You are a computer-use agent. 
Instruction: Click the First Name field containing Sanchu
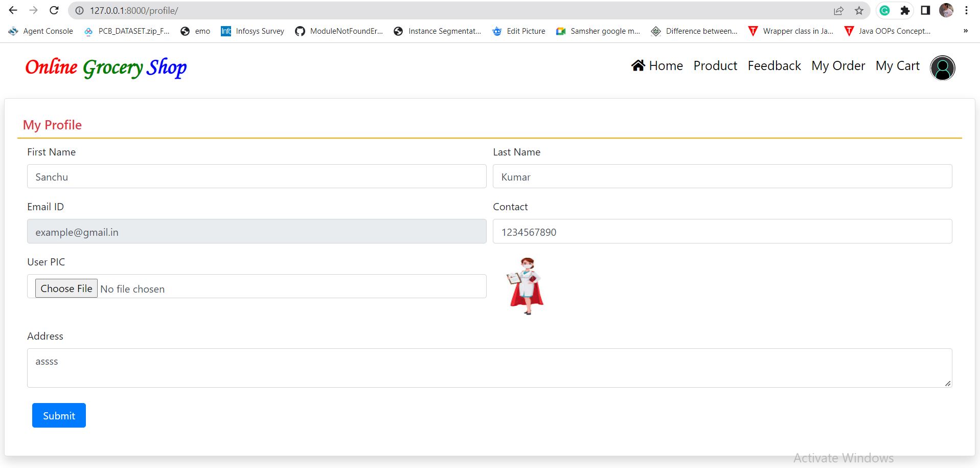coord(256,176)
